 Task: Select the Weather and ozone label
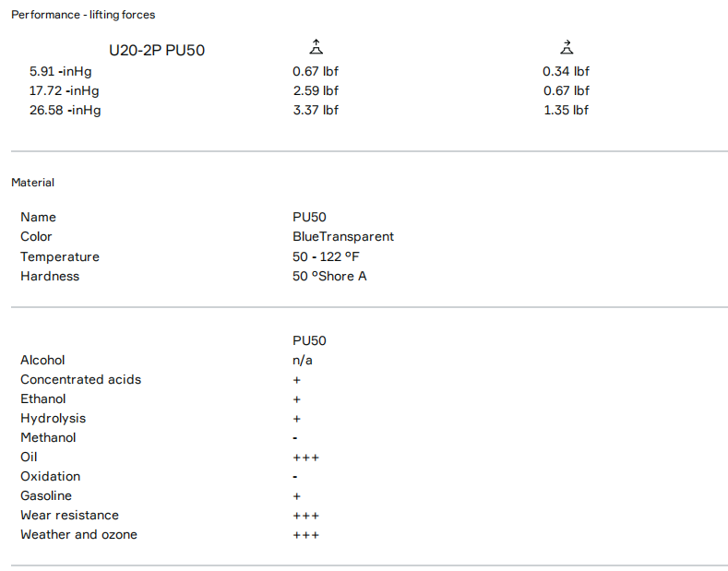click(78, 534)
